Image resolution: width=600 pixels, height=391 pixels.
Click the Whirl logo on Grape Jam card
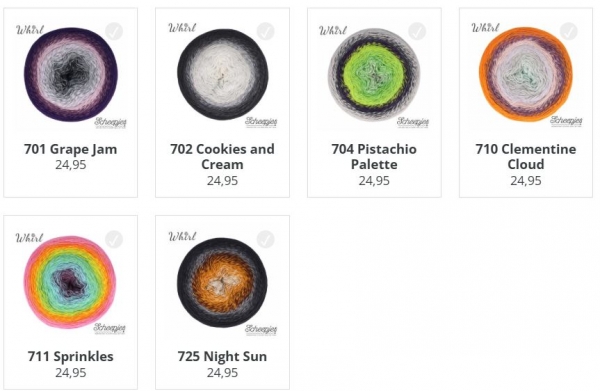click(30, 29)
